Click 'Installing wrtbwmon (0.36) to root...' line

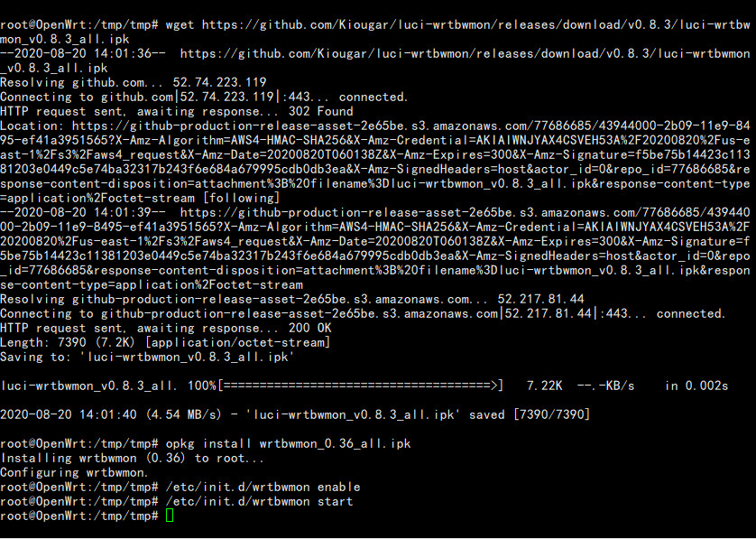point(132,458)
